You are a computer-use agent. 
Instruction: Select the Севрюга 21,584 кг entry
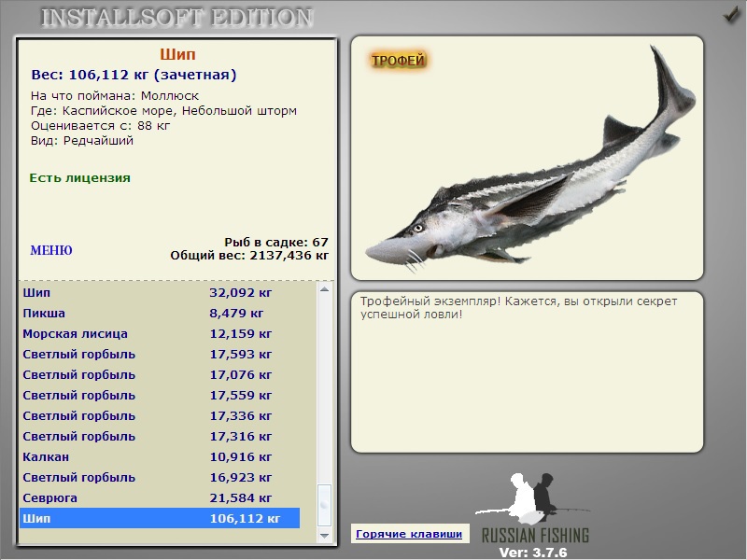point(160,497)
